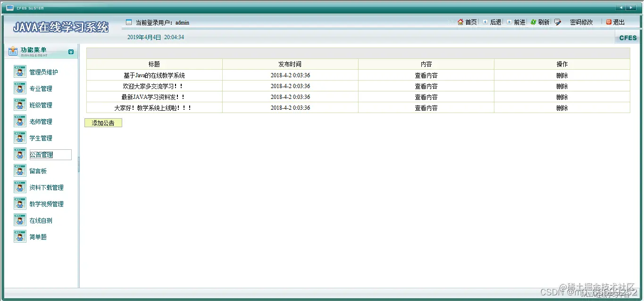644x301 pixels.
Task: Click the icon beside 学生管理
Action: pos(20,138)
